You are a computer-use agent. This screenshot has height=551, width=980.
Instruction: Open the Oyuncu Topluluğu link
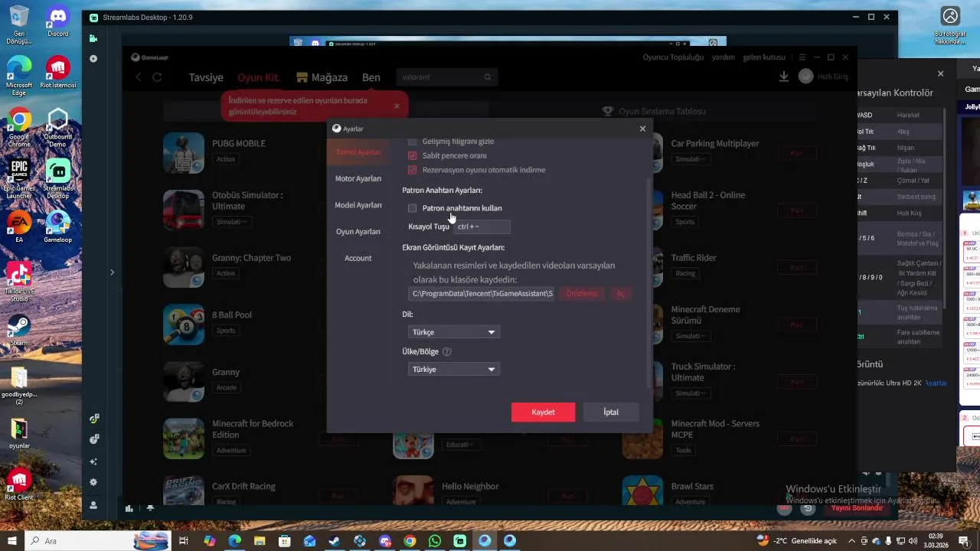pyautogui.click(x=673, y=57)
